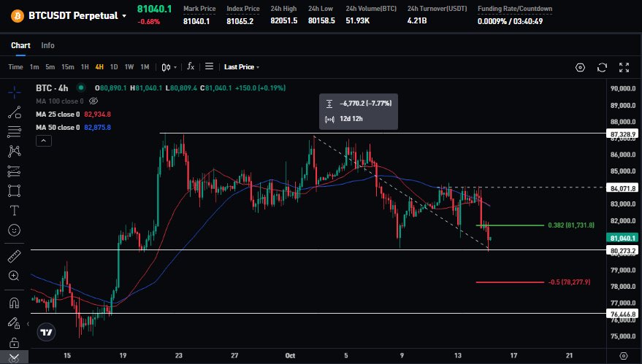This screenshot has width=642, height=364.
Task: Refresh the chart
Action: coord(602,68)
